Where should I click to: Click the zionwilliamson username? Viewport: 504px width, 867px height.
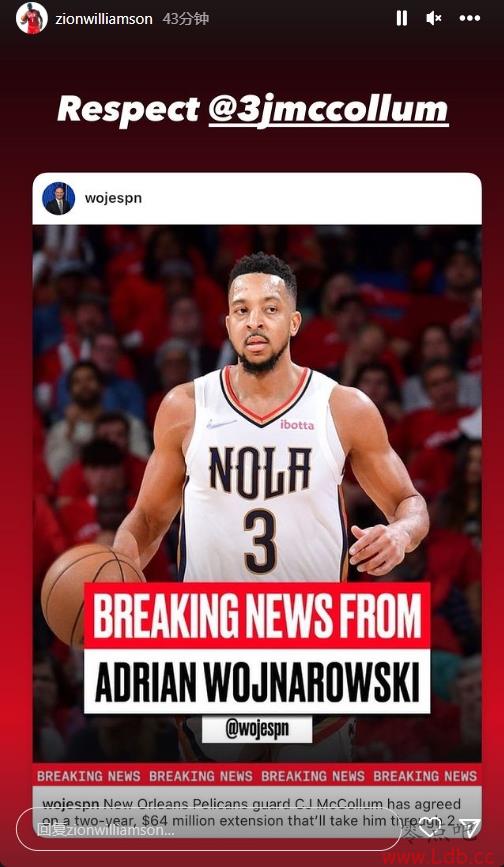(x=103, y=19)
